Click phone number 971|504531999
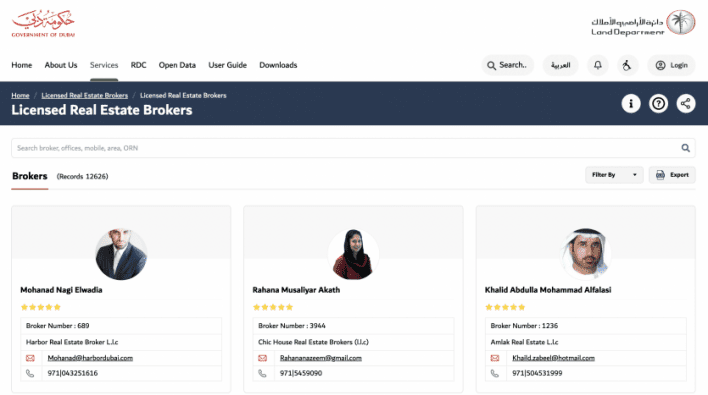708x395 pixels. coord(537,373)
